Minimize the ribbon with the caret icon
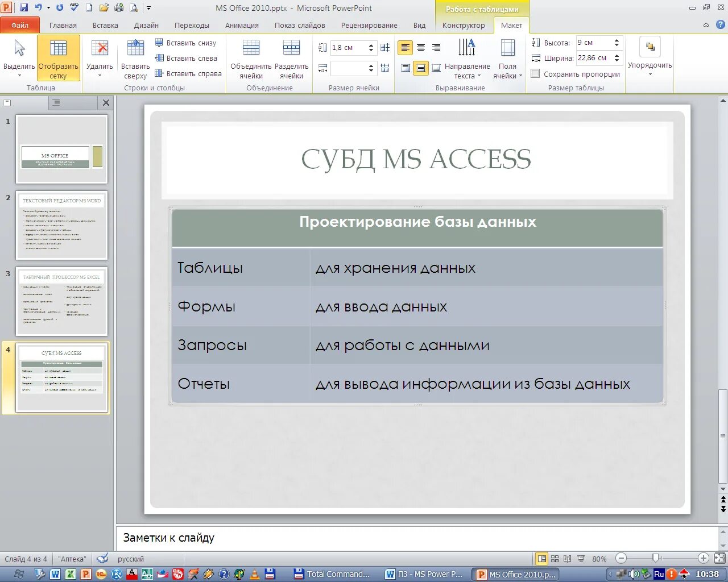 point(706,25)
